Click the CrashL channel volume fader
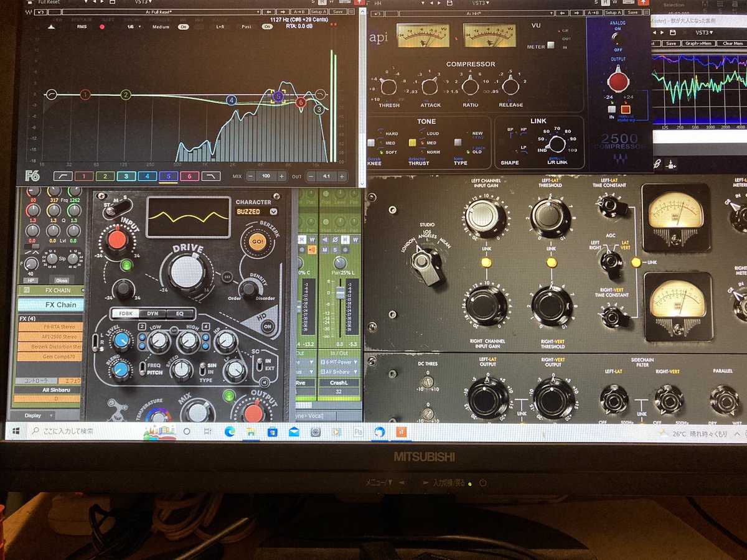Viewport: 747px width, 560px height. click(x=340, y=293)
